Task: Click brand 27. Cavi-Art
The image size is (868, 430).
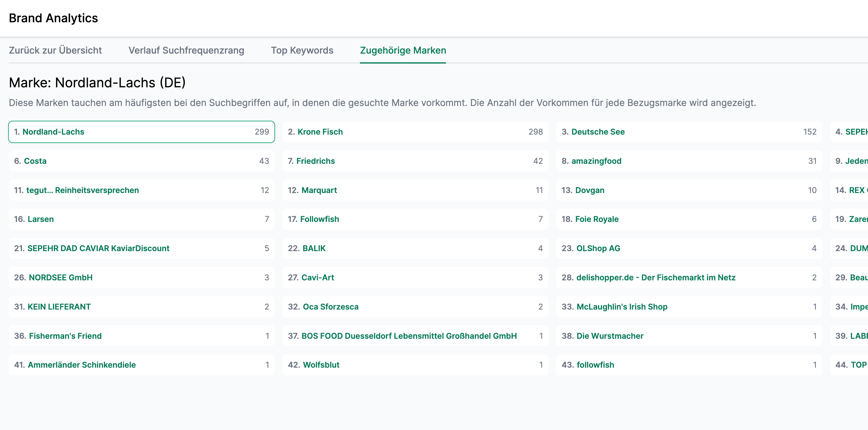Action: click(x=415, y=278)
